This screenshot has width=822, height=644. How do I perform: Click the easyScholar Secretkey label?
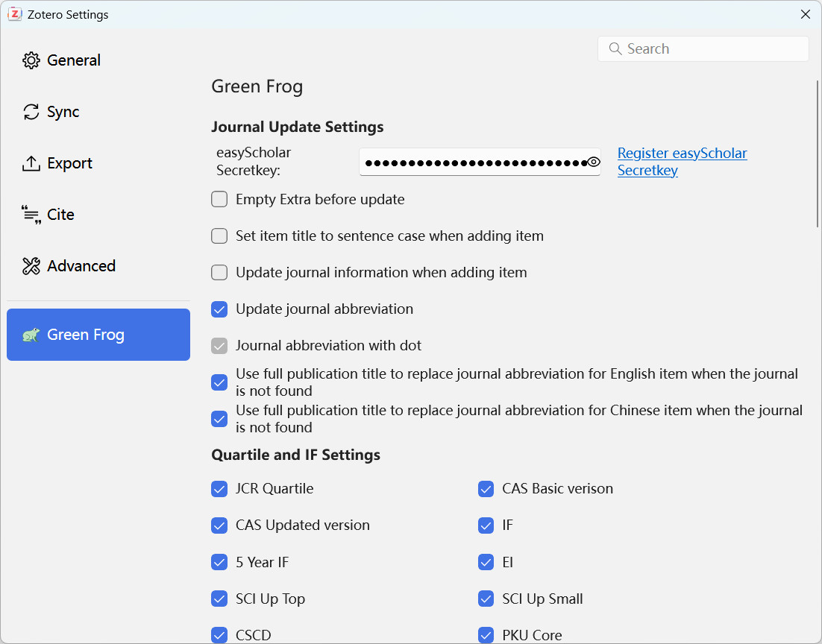(x=254, y=162)
